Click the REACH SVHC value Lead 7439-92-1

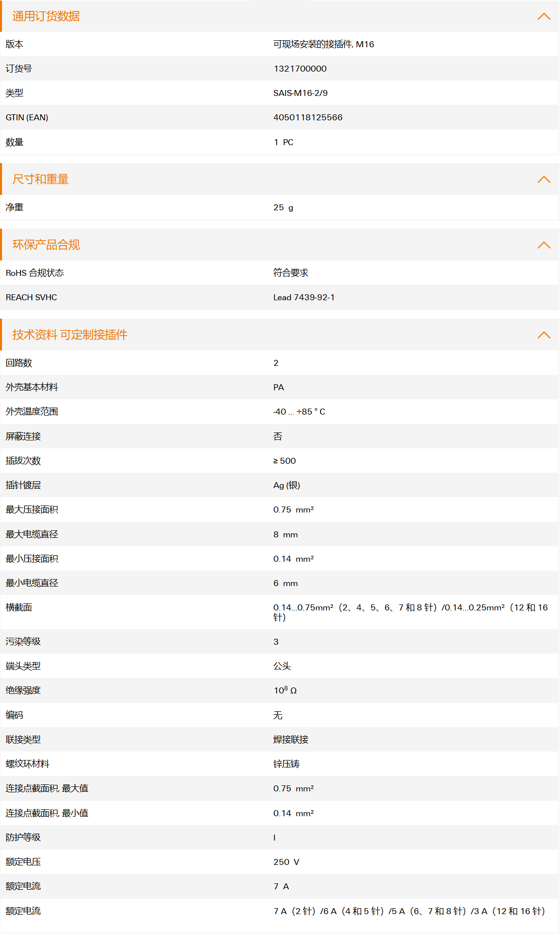pos(304,297)
